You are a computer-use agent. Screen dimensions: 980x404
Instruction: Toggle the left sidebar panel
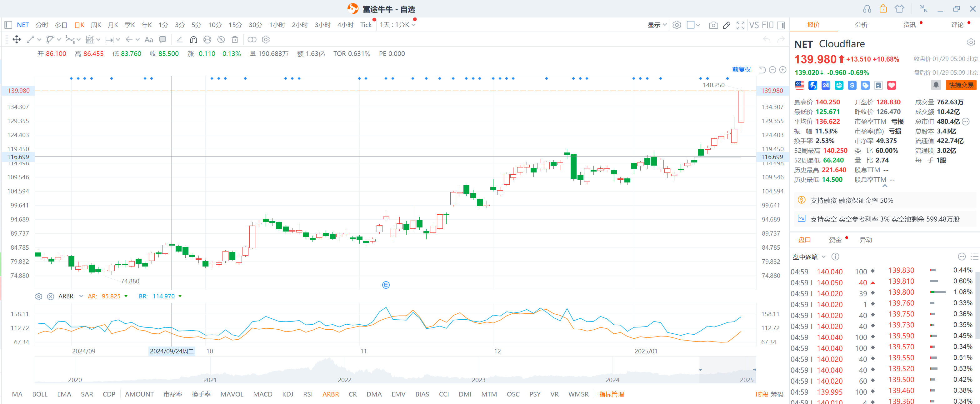(x=8, y=25)
